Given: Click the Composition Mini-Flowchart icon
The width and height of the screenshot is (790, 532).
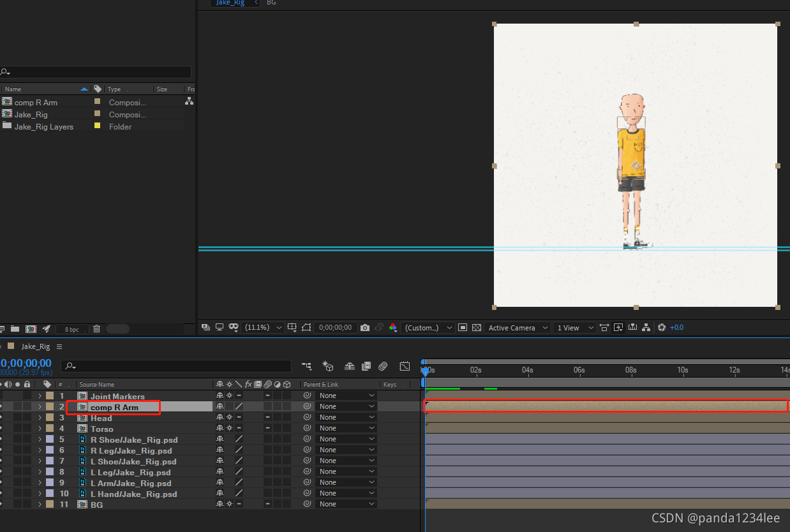Looking at the screenshot, I should point(307,366).
